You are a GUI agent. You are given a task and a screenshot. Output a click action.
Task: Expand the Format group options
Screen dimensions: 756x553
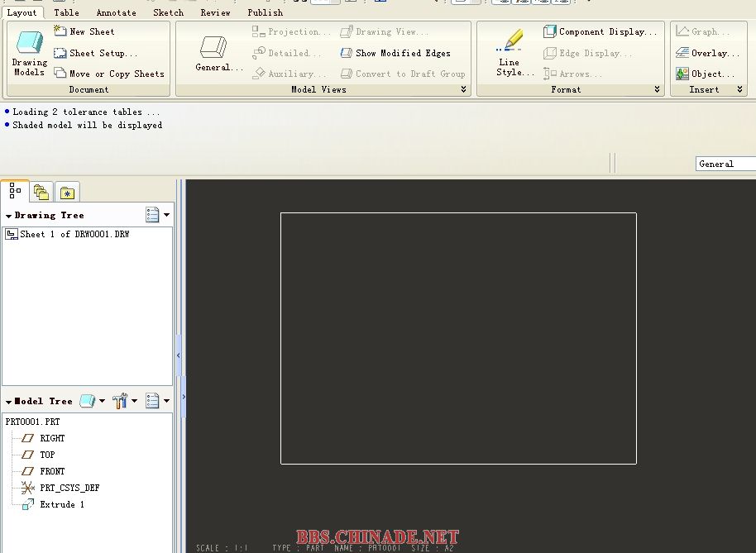tap(657, 89)
